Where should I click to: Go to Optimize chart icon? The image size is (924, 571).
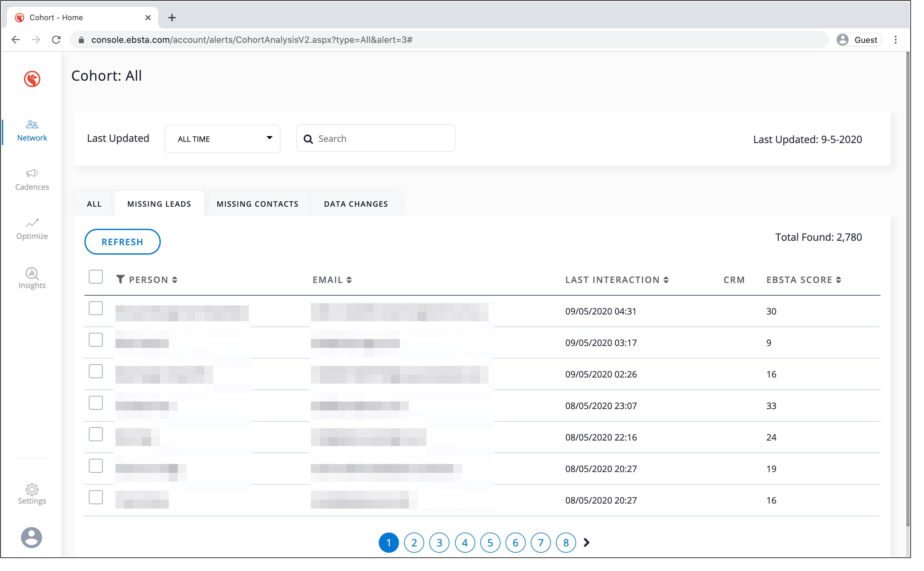click(x=32, y=223)
